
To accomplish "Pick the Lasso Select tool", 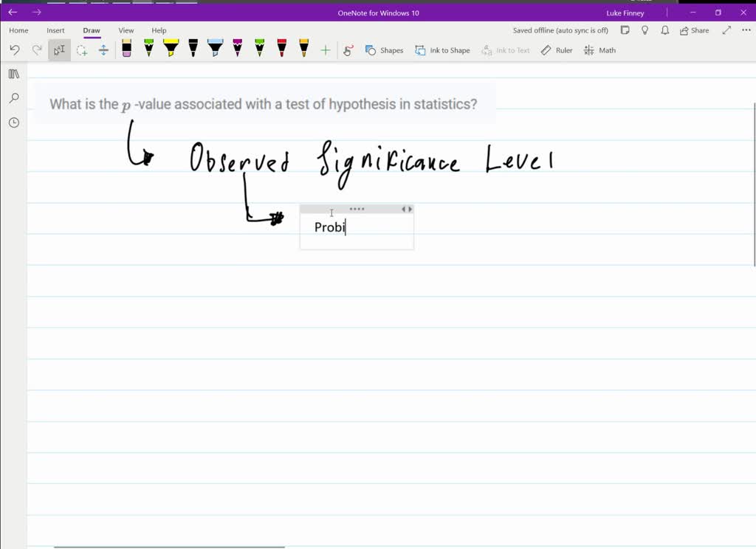I will (82, 50).
